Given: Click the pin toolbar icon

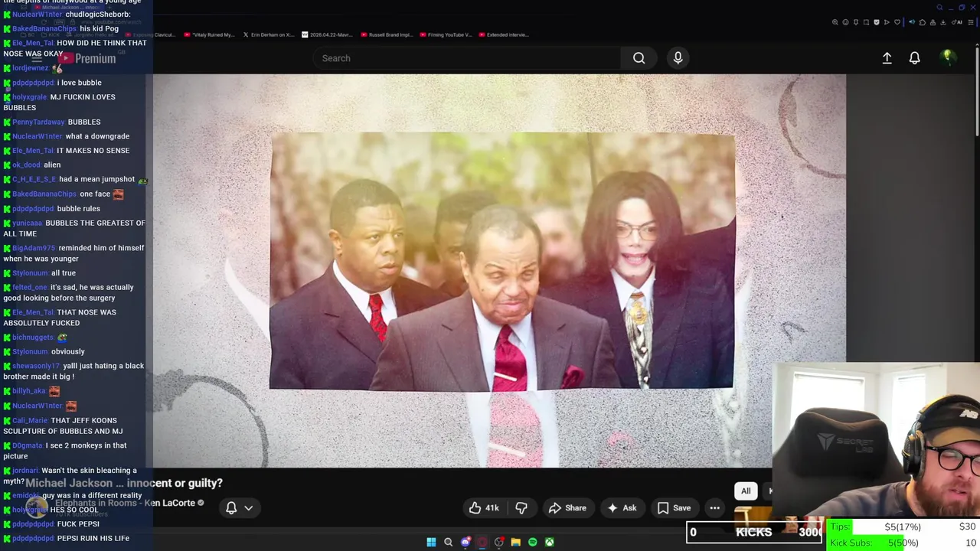Looking at the screenshot, I should [x=856, y=22].
